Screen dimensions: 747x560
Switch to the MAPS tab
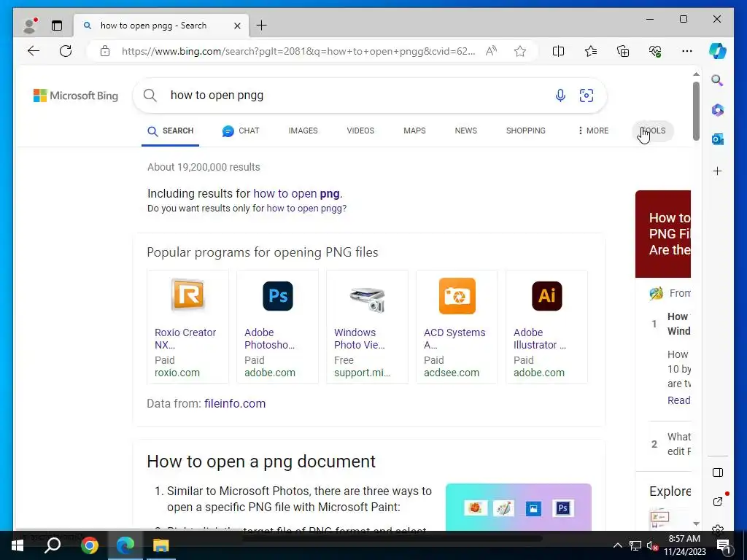point(414,131)
